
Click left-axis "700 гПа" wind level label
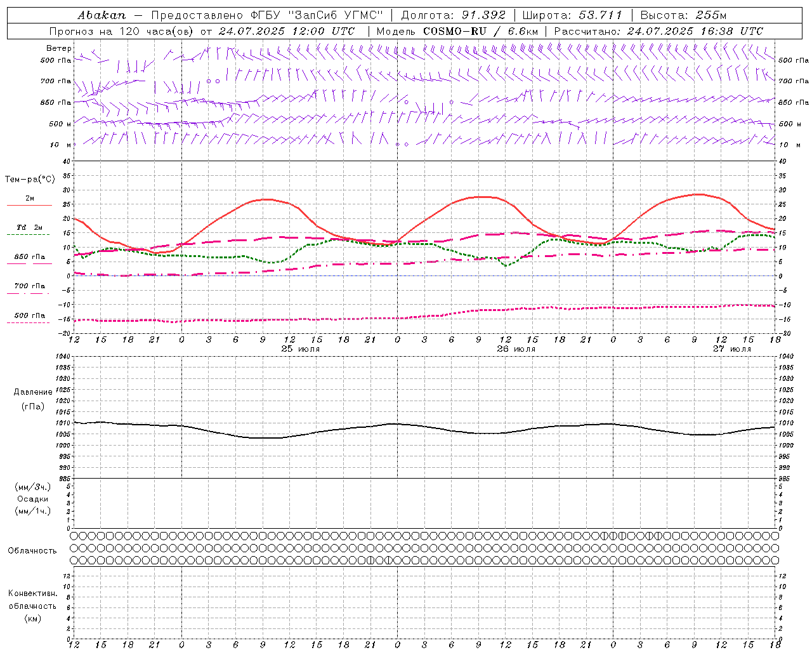coord(56,81)
